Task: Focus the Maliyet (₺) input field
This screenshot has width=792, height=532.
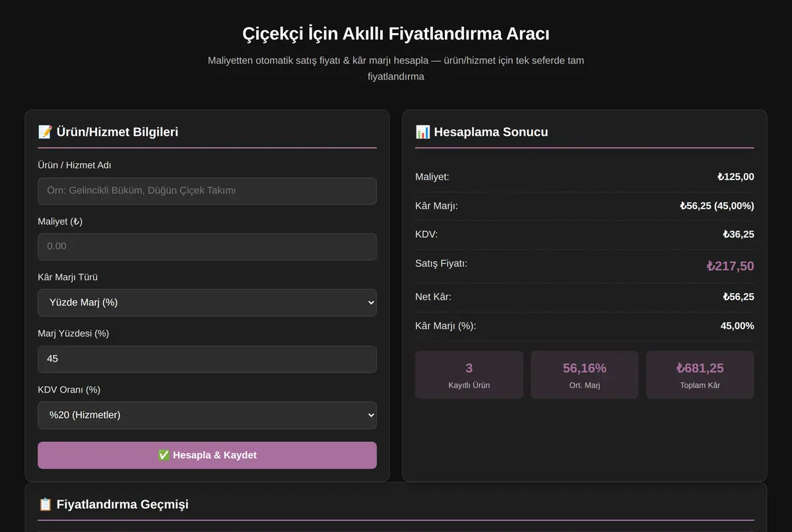Action: click(x=207, y=246)
